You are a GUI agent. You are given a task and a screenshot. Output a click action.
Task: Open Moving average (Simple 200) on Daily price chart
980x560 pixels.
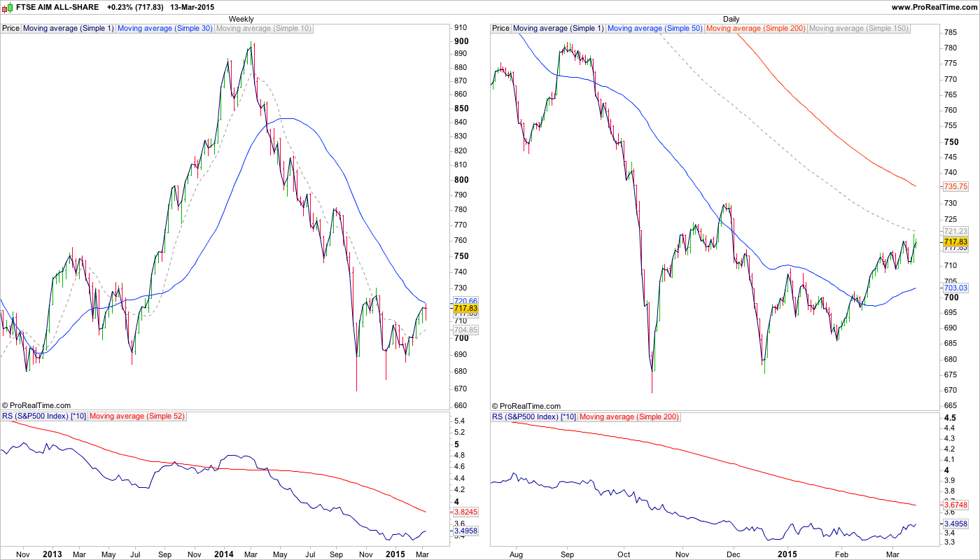(756, 29)
